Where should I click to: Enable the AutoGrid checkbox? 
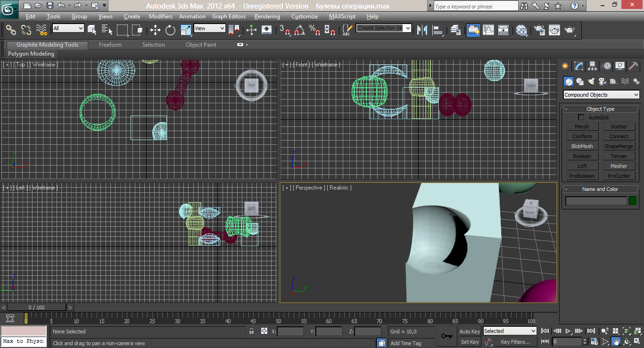pyautogui.click(x=581, y=117)
